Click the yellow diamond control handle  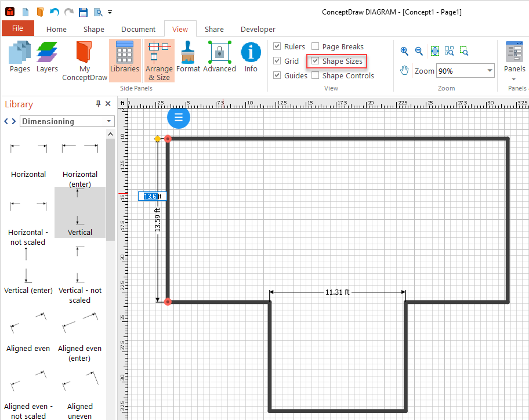pos(157,139)
